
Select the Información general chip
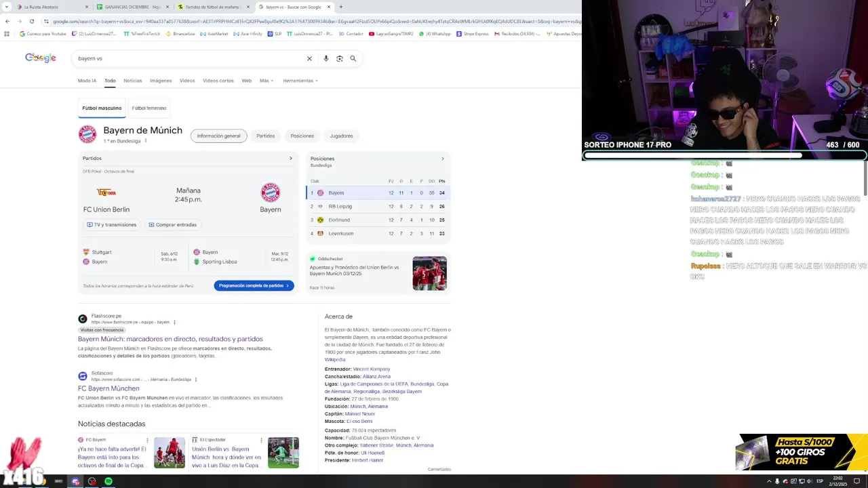[x=218, y=136]
